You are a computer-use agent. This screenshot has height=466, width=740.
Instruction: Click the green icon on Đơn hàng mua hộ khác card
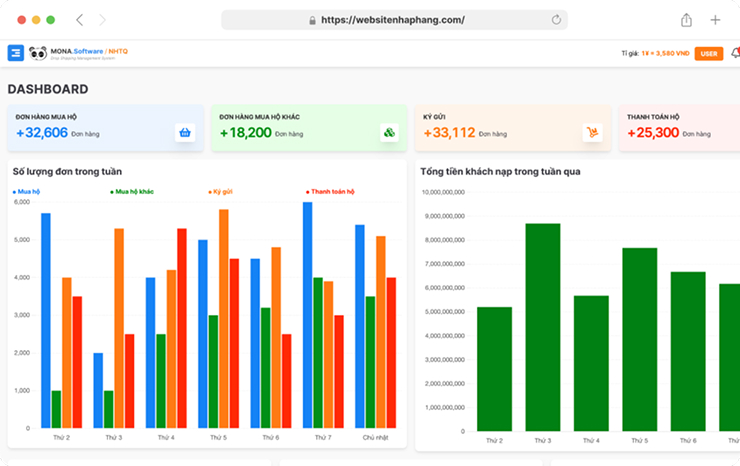(x=389, y=132)
